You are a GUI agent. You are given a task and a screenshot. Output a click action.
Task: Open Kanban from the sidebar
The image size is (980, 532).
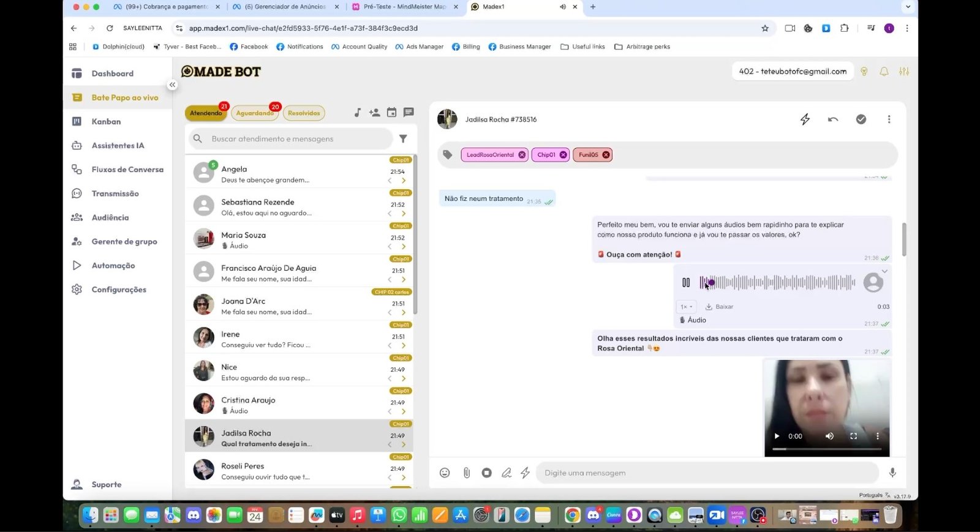point(106,121)
